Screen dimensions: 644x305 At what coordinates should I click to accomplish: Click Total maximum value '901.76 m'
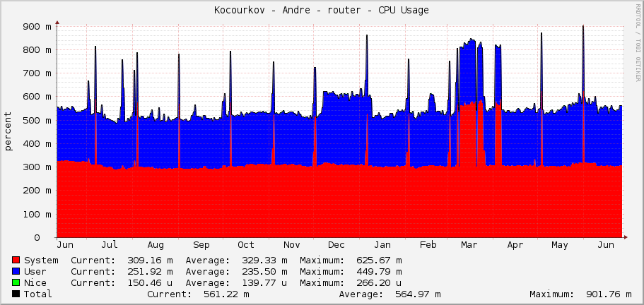[x=609, y=294]
